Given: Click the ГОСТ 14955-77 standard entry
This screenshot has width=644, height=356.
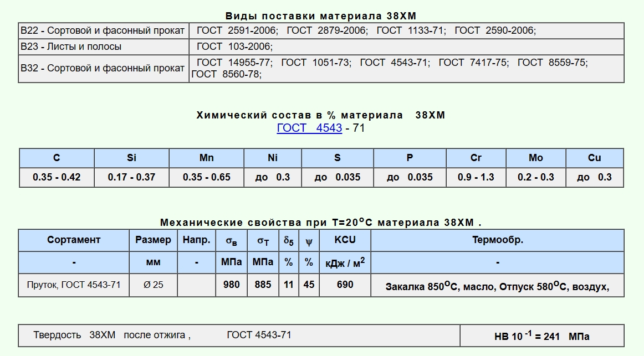Looking at the screenshot, I should click(x=234, y=63).
